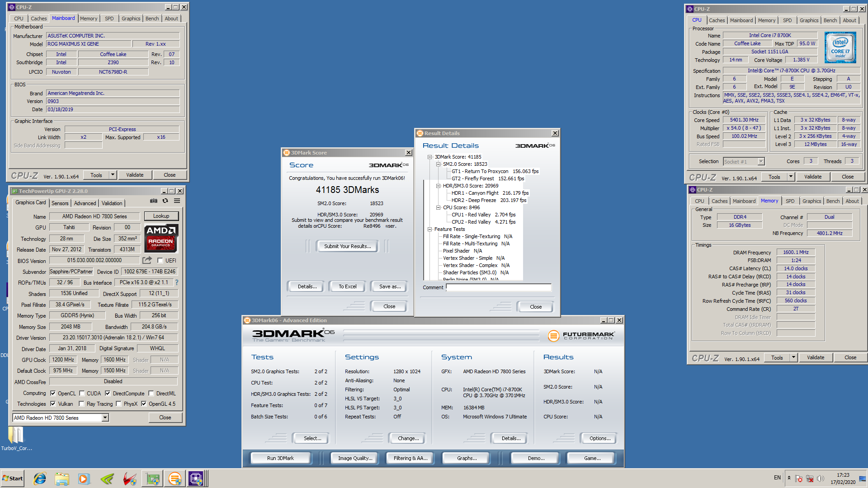Click the AMD Radeon Graphics logo
868x488 pixels.
coord(161,238)
